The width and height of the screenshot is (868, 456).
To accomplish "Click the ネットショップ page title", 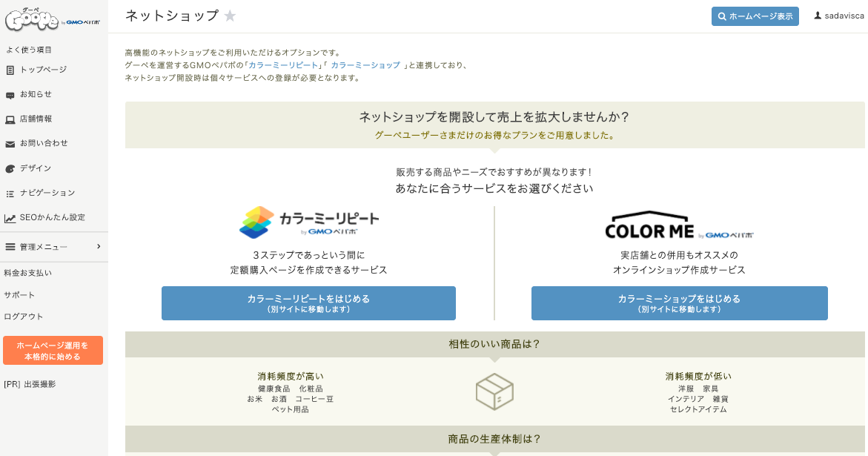I will tap(172, 16).
